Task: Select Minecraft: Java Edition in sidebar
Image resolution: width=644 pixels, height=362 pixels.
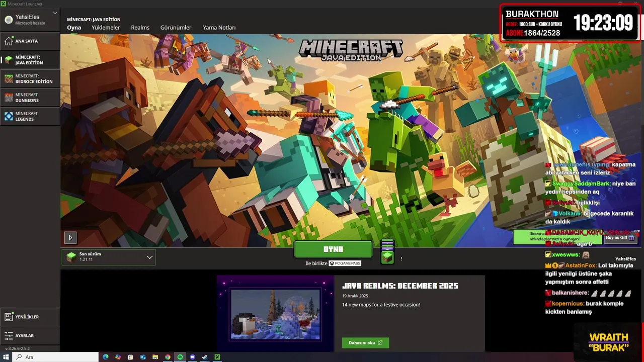Action: click(30, 60)
